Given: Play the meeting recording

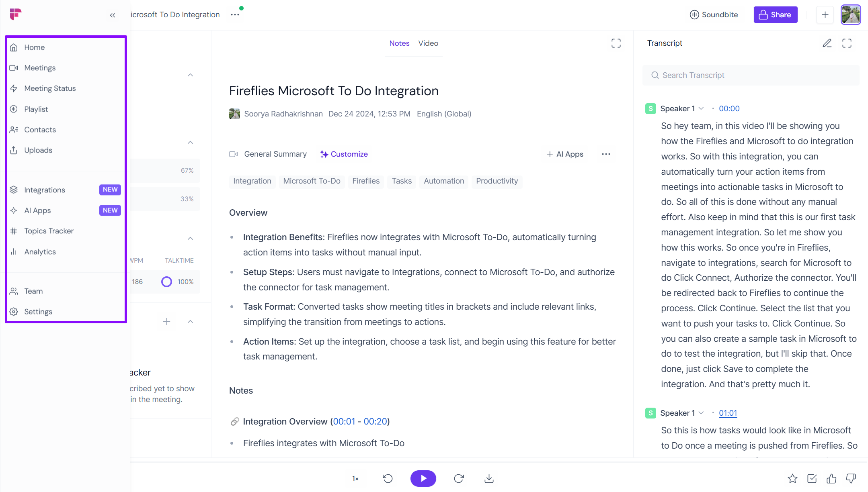Looking at the screenshot, I should click(x=423, y=479).
